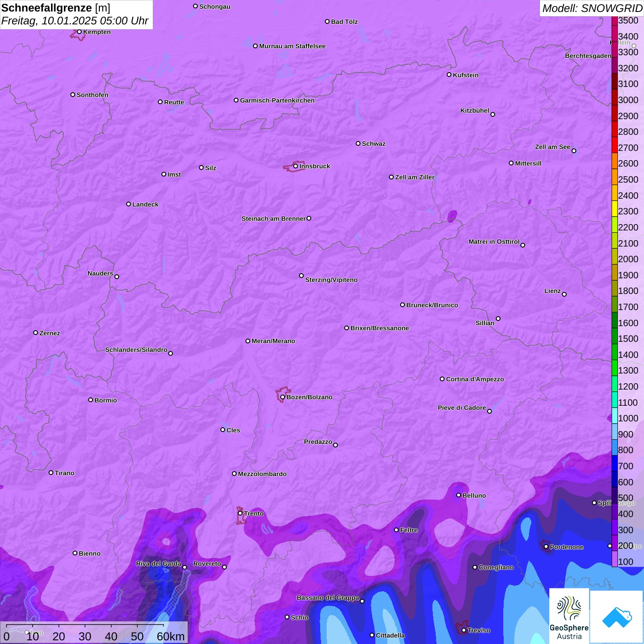644x644 pixels.
Task: Click the 3500 m legend color
Action: [615, 21]
